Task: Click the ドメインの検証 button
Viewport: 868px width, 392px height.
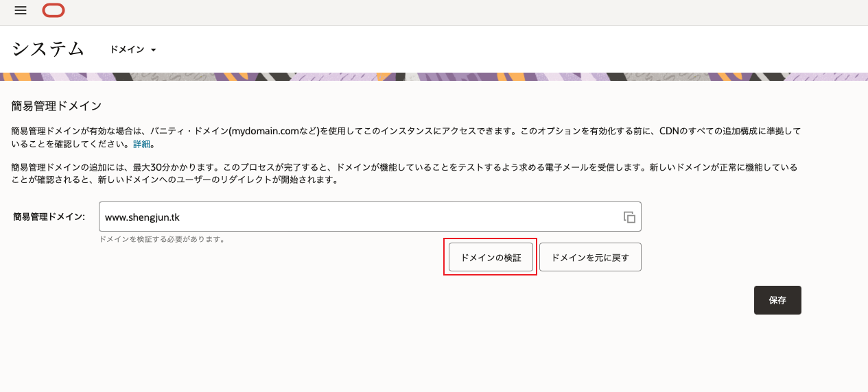Action: point(491,258)
